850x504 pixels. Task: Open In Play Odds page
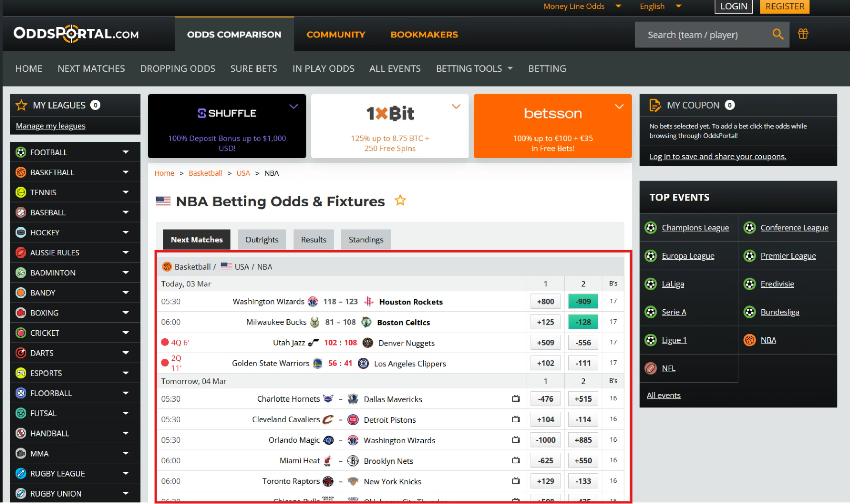click(323, 69)
